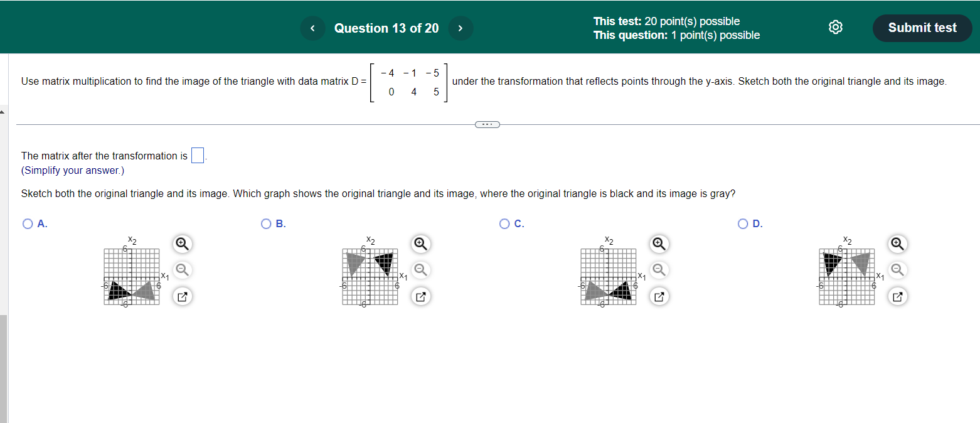Select answer option B
The height and width of the screenshot is (423, 980).
(266, 223)
